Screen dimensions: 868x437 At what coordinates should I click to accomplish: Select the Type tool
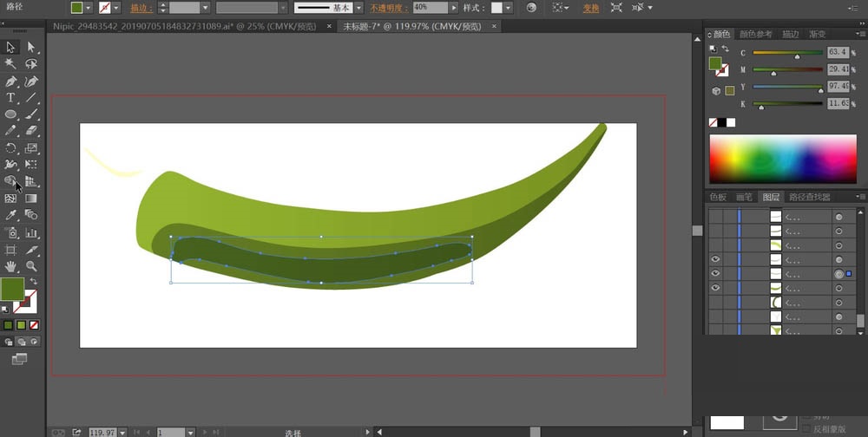tap(10, 98)
